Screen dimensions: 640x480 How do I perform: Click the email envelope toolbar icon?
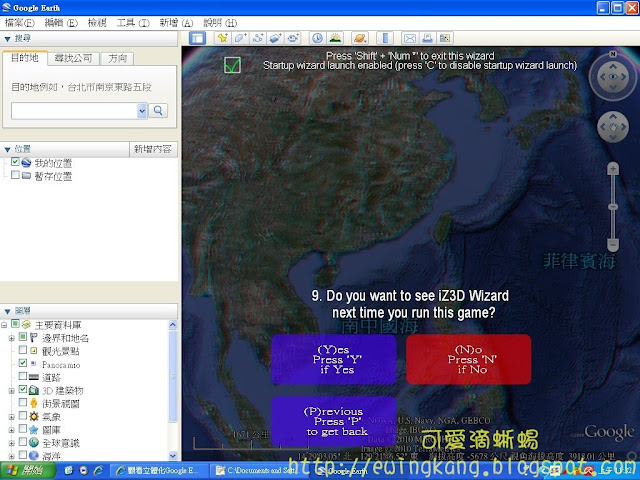410,38
